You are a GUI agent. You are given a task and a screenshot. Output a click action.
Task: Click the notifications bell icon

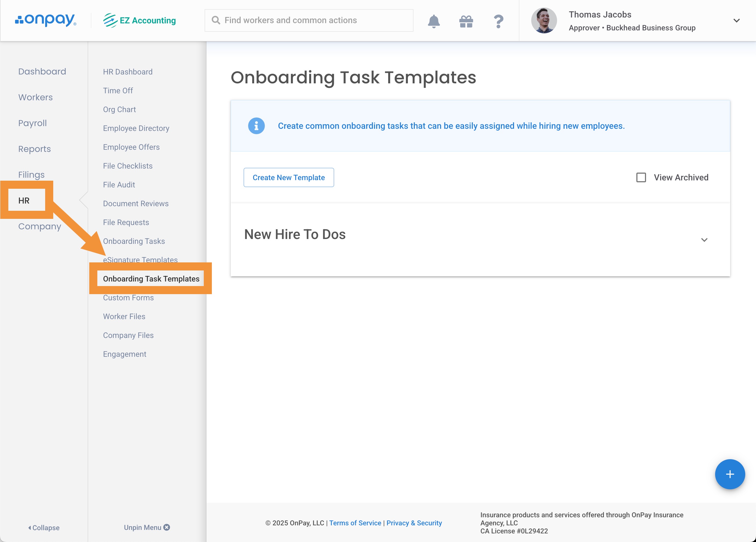pyautogui.click(x=434, y=21)
